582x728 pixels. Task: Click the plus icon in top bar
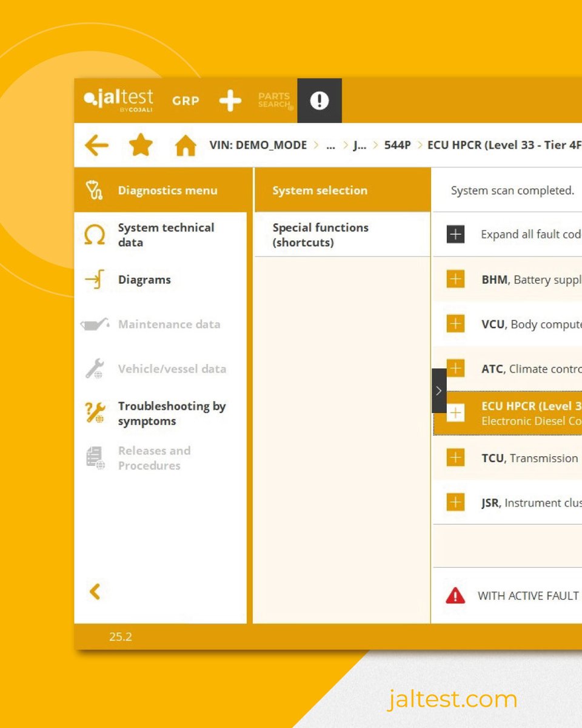[230, 101]
